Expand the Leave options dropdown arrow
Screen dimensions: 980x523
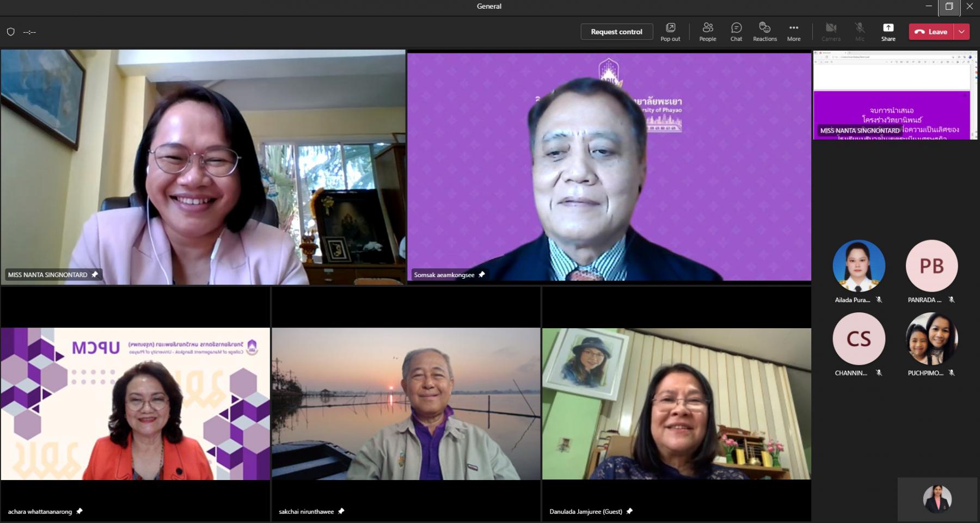[962, 32]
